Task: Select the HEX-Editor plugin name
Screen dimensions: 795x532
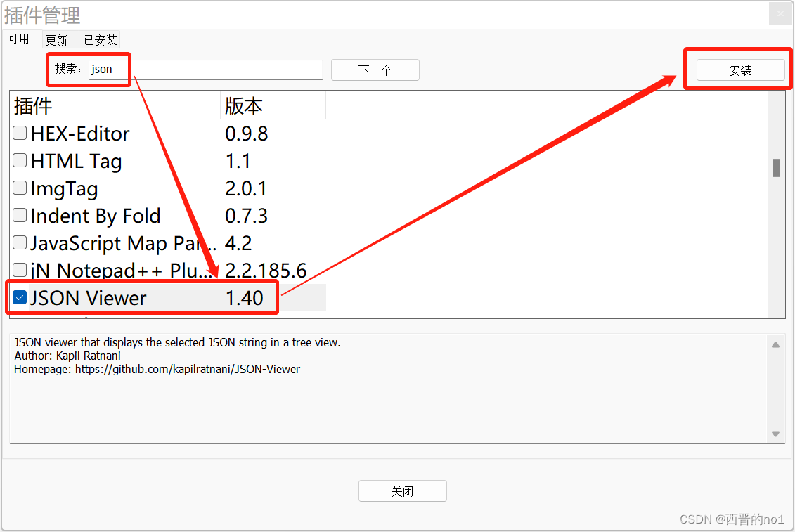Action: pos(80,134)
